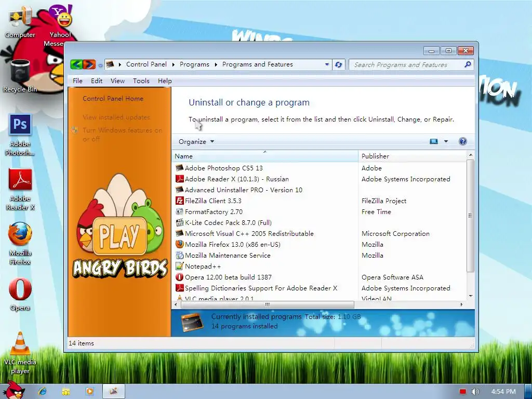
Task: Click publisher FileZilla Project
Action: pyautogui.click(x=384, y=201)
